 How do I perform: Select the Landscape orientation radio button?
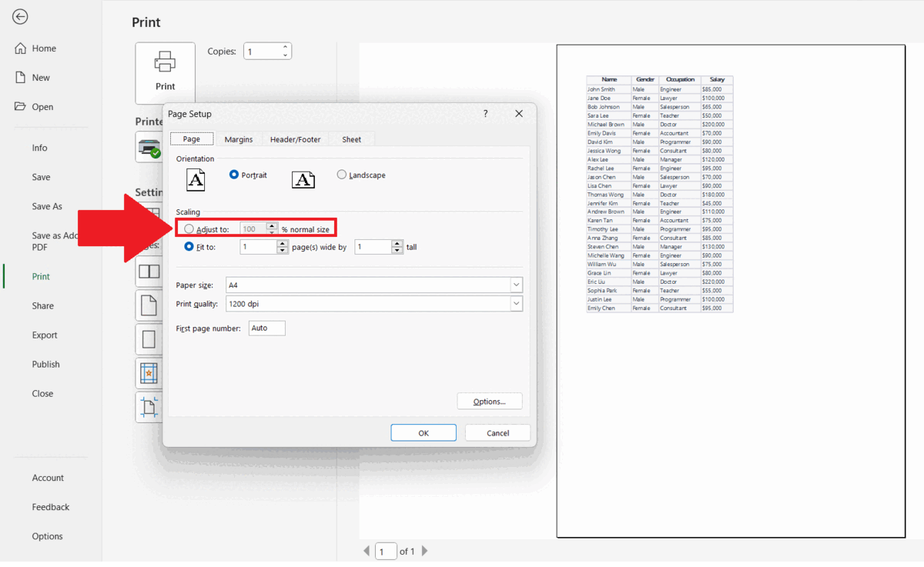point(341,174)
